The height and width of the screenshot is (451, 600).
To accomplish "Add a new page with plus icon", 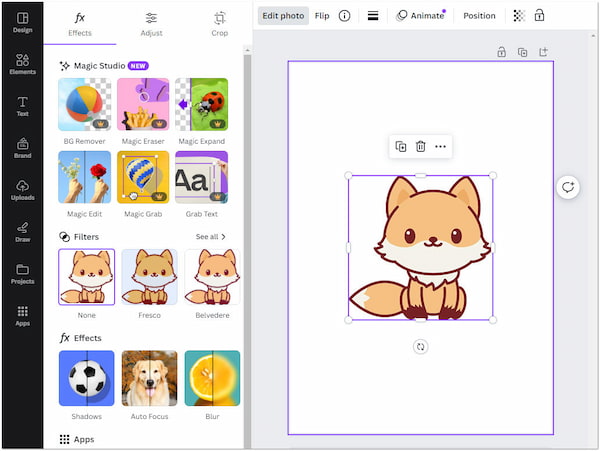I will click(543, 52).
